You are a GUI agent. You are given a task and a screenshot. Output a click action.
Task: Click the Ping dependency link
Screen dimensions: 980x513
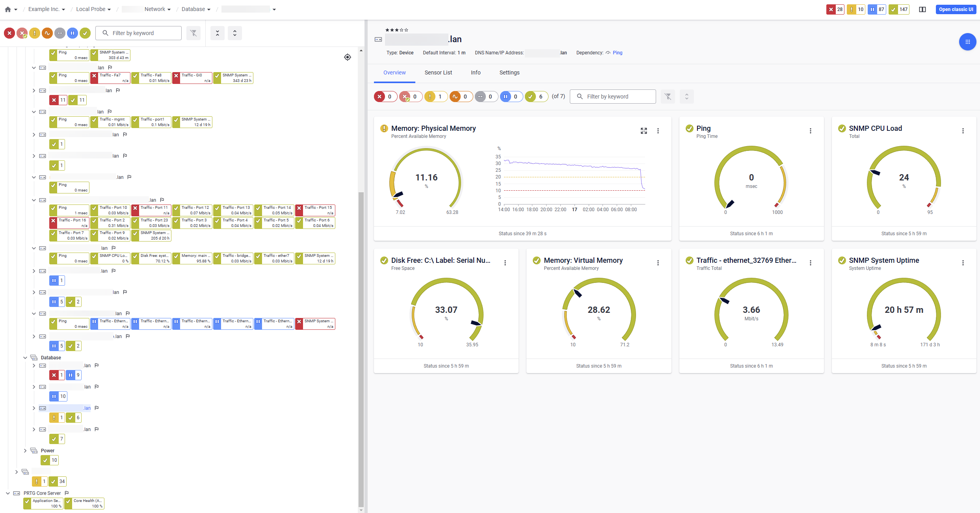click(x=617, y=52)
